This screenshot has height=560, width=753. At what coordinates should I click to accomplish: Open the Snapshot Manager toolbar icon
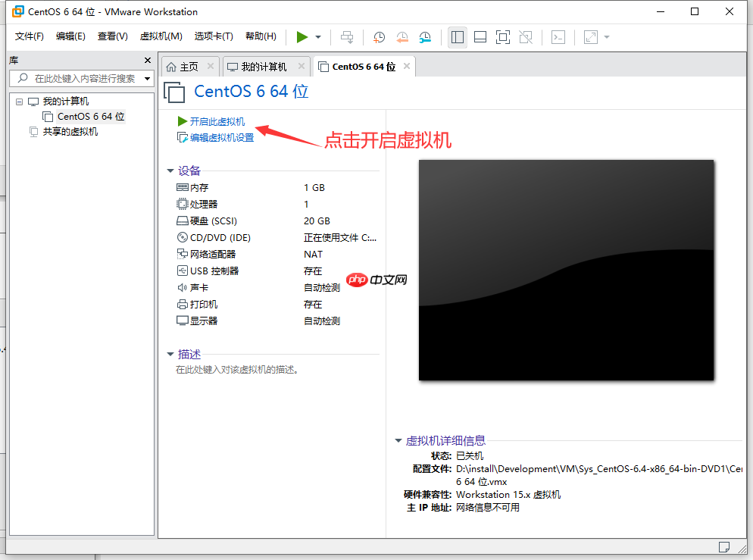tap(425, 36)
